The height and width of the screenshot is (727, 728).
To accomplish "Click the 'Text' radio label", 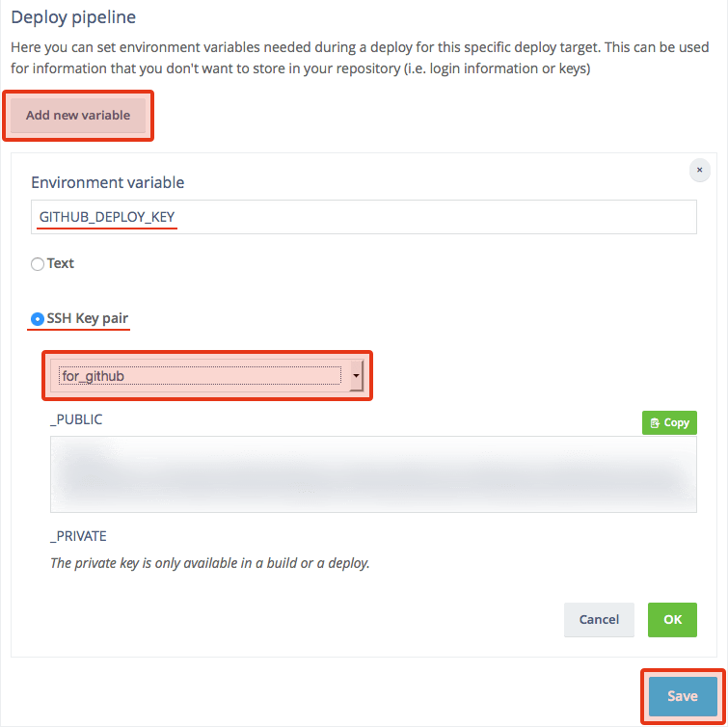I will tap(61, 263).
